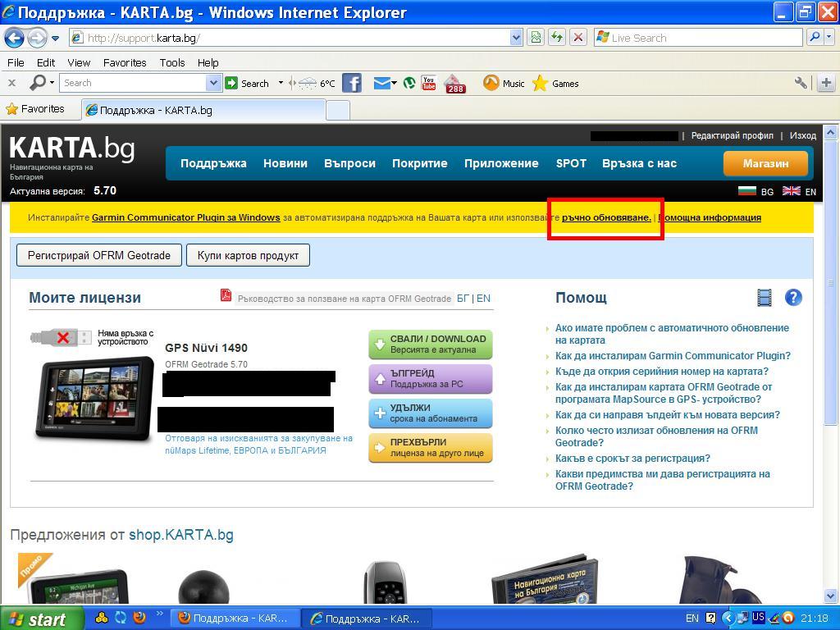Click the toolbar plus add button
840x630 pixels.
tap(826, 83)
